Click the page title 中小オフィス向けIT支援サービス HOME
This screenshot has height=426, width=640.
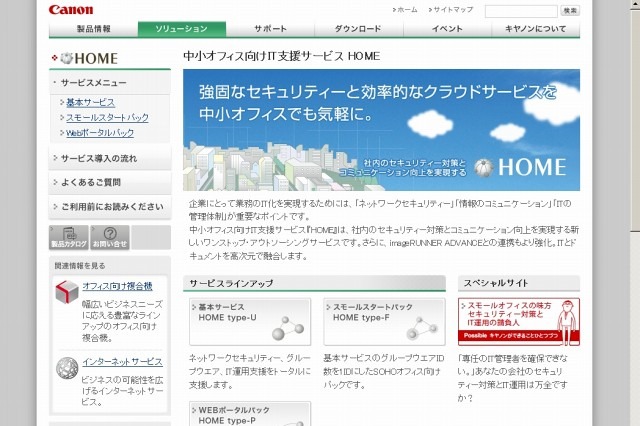[x=282, y=56]
